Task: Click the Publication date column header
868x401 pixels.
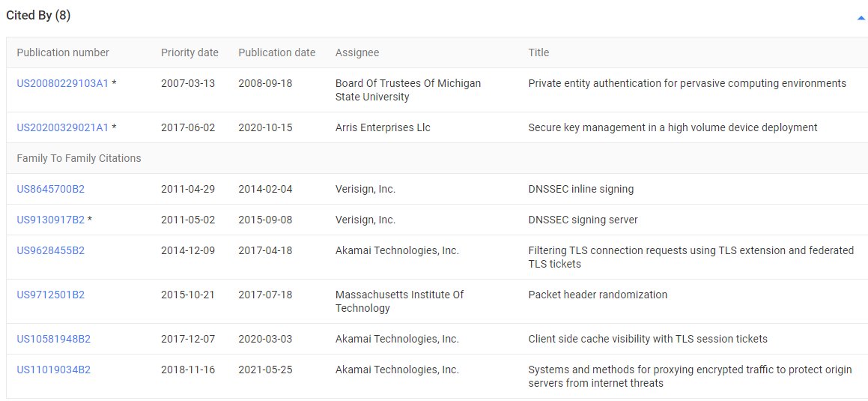Action: click(276, 52)
